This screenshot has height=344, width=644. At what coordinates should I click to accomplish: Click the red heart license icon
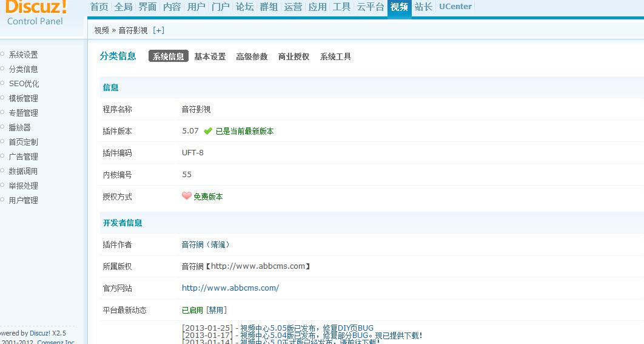(186, 195)
